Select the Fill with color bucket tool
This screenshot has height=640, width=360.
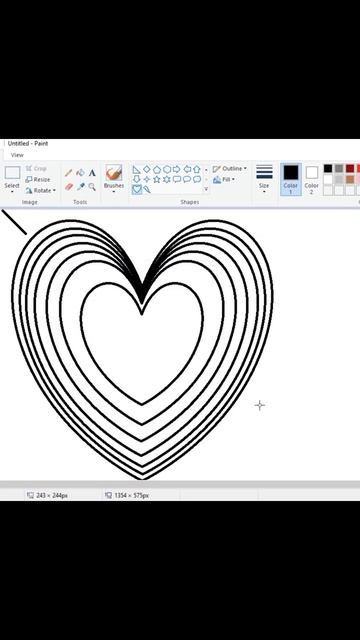(80, 173)
